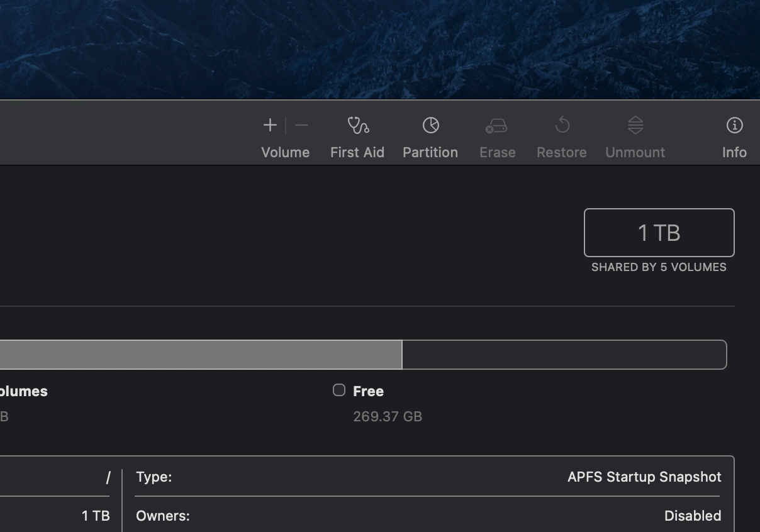Click the "Partition" toolbar label
Image resolution: width=760 pixels, height=532 pixels.
click(430, 153)
